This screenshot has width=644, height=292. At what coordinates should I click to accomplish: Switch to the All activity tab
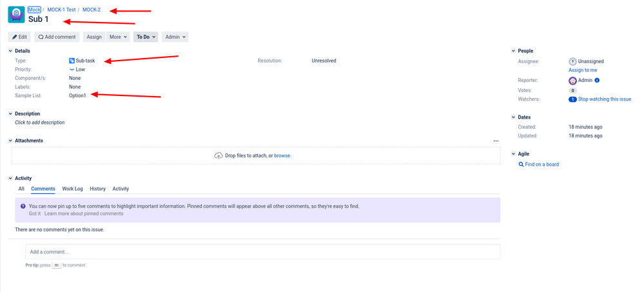21,189
